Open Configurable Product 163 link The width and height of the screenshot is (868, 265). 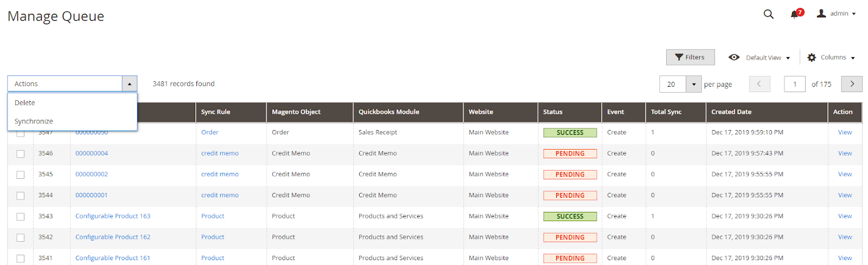pos(113,216)
